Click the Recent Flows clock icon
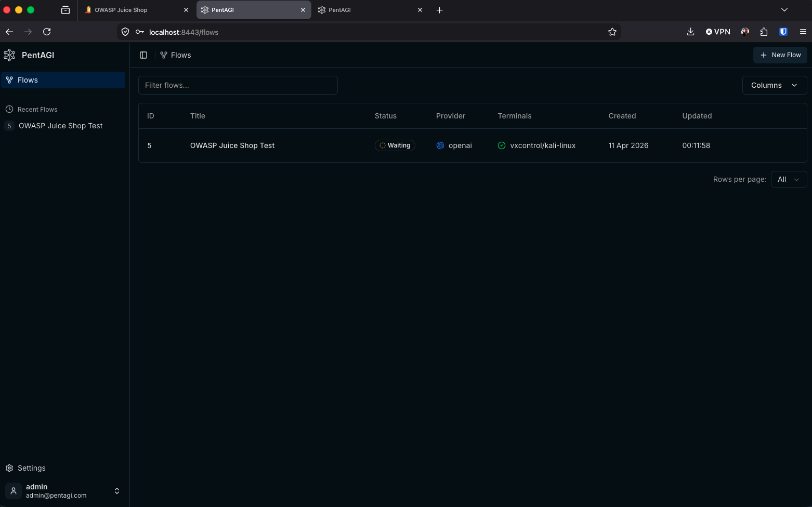 tap(9, 109)
